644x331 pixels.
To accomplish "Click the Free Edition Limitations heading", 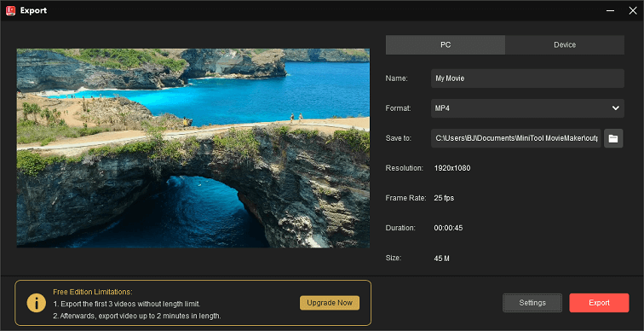I will (93, 292).
